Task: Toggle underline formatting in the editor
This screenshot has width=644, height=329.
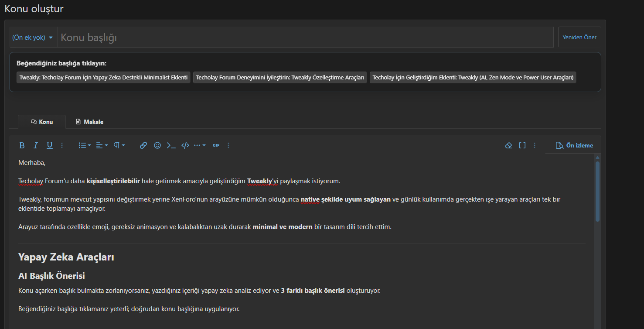Action: pos(50,145)
